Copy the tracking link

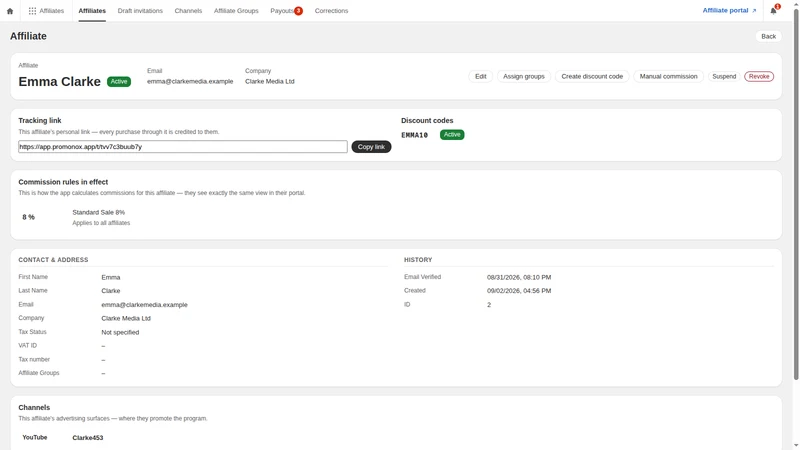(x=371, y=147)
